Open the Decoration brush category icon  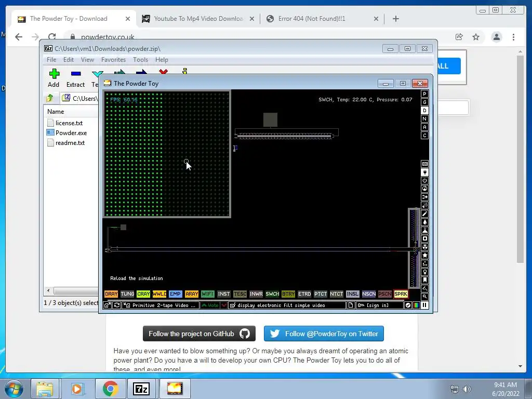click(x=424, y=288)
